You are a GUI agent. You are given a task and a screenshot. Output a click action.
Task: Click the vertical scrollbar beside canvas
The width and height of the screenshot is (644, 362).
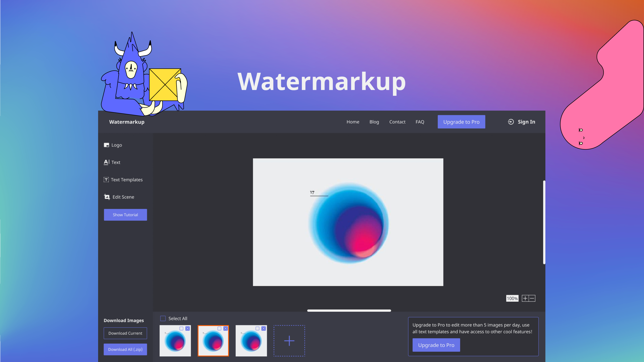544,222
